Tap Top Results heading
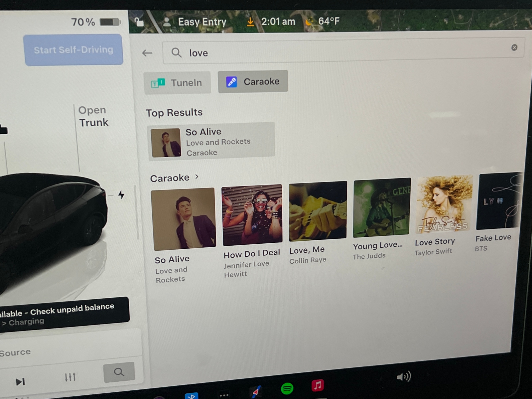Image resolution: width=532 pixels, height=399 pixels. tap(174, 113)
